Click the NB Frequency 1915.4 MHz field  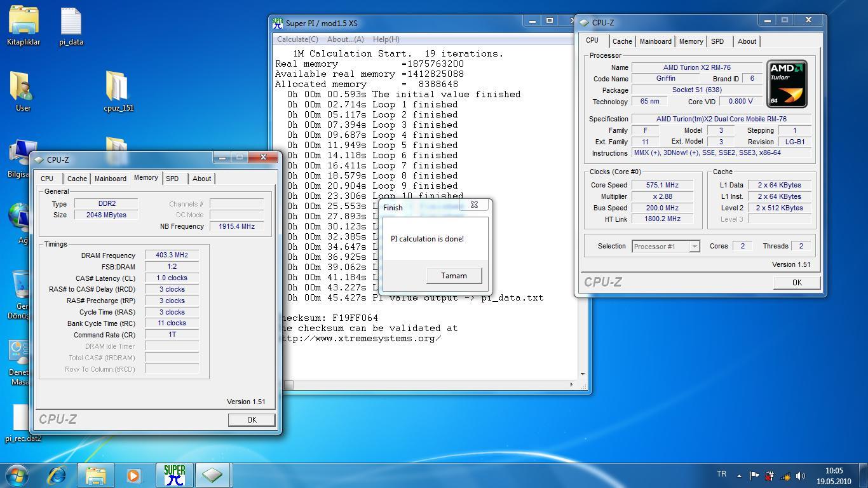coord(236,226)
